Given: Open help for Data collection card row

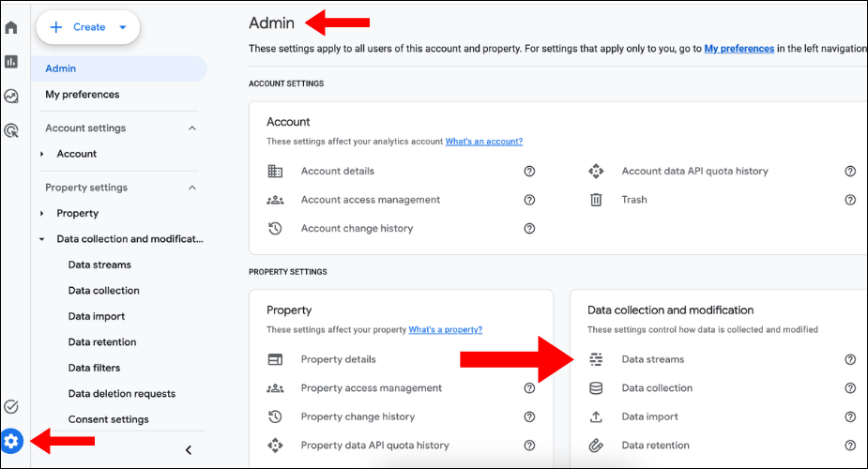Looking at the screenshot, I should [850, 388].
